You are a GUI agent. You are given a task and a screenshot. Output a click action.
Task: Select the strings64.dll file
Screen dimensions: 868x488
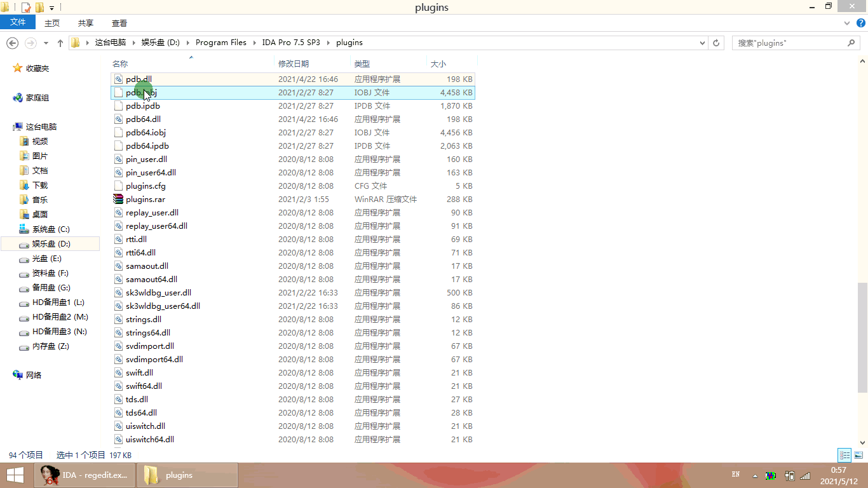pyautogui.click(x=143, y=332)
